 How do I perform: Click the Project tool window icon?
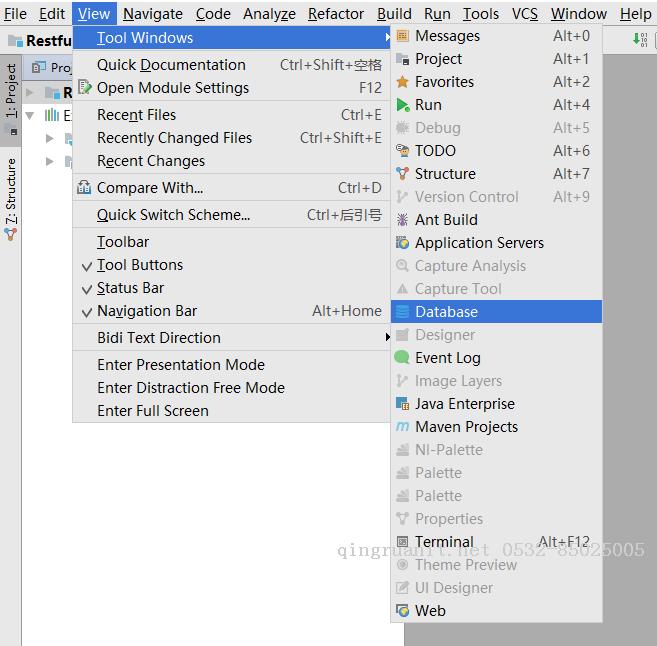click(402, 59)
